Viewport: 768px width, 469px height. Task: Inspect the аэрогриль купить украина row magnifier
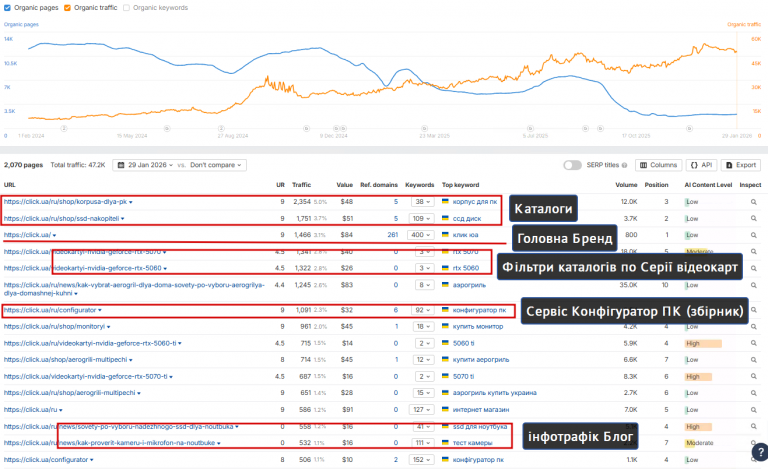click(754, 393)
